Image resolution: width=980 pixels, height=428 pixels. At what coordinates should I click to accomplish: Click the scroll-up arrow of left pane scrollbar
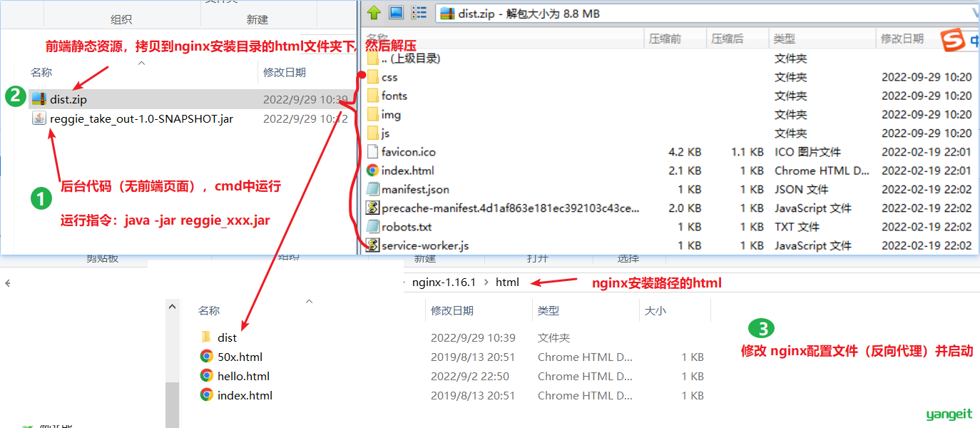click(x=172, y=306)
